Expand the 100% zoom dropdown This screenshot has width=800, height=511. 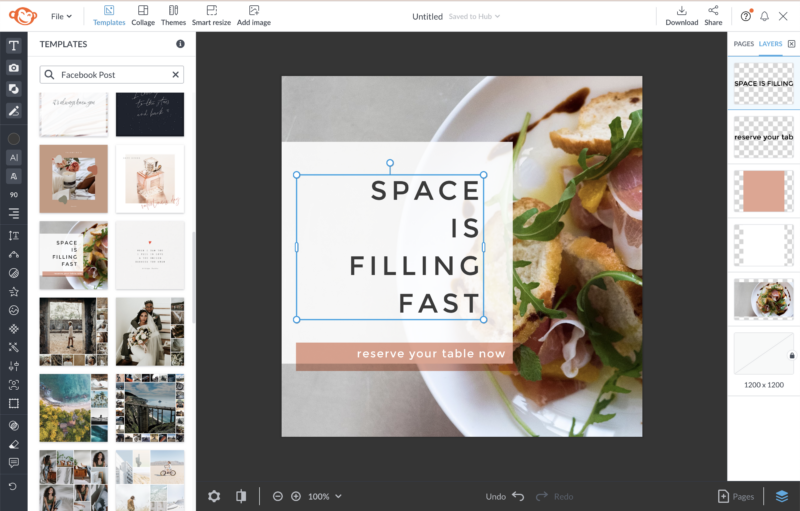(x=324, y=496)
